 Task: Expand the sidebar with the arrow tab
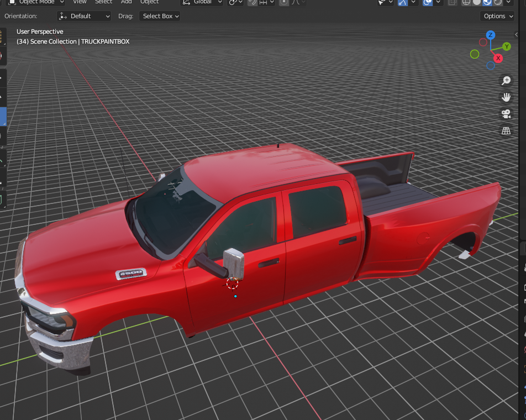(x=516, y=35)
